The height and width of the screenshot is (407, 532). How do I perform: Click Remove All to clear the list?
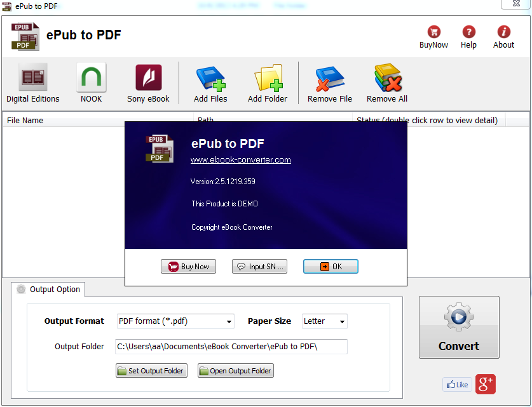[386, 83]
